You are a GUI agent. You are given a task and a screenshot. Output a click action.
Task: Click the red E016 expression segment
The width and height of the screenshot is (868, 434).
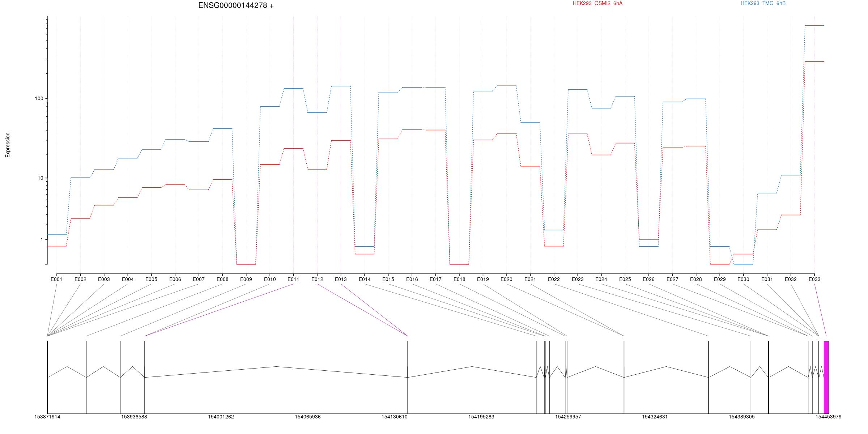tap(412, 129)
